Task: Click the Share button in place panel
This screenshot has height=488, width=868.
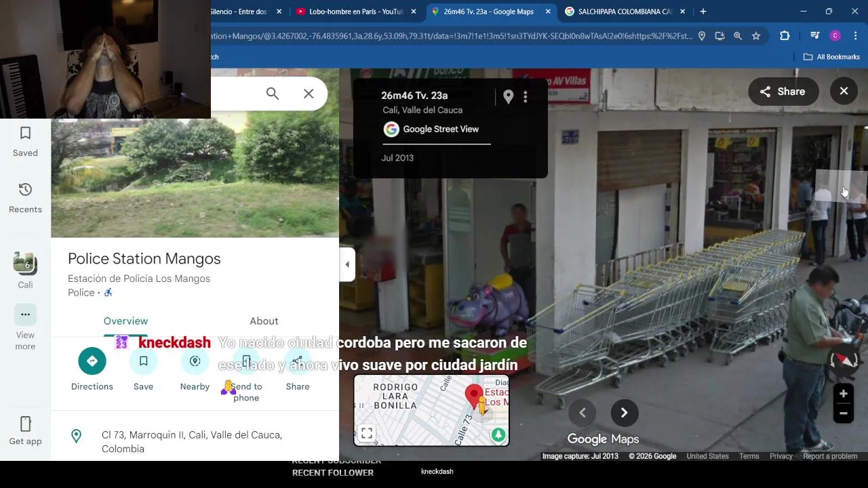Action: 298,361
